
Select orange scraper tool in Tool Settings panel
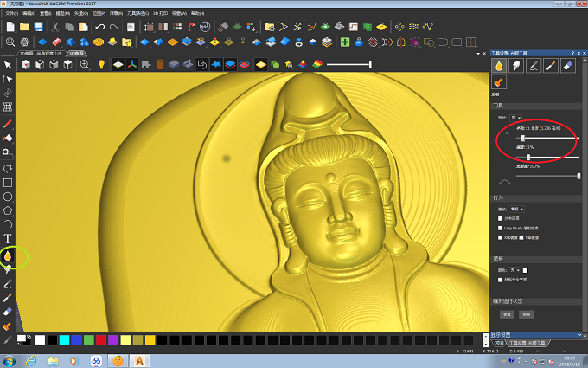(x=499, y=82)
